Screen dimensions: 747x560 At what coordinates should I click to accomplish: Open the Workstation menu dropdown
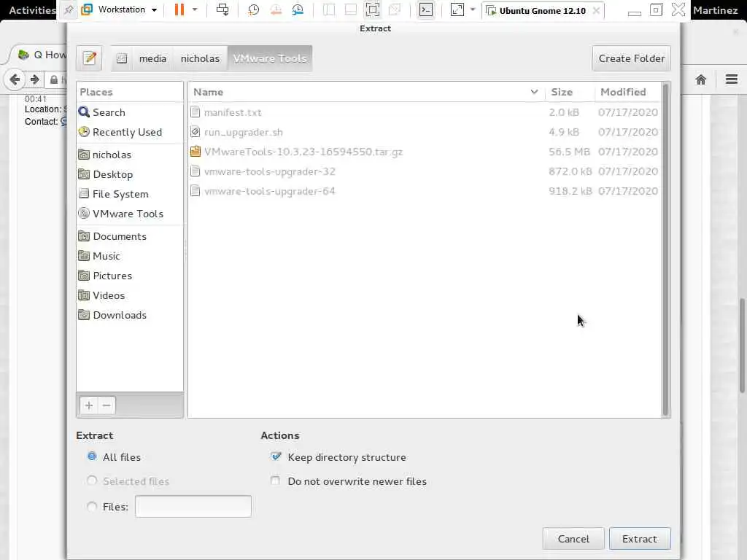pyautogui.click(x=120, y=9)
